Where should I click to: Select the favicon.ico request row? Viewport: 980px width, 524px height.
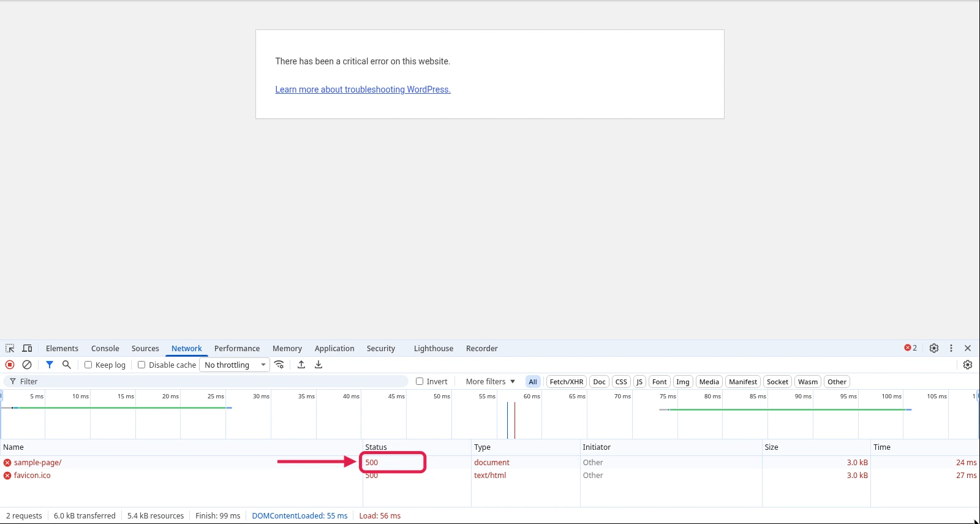pyautogui.click(x=490, y=476)
